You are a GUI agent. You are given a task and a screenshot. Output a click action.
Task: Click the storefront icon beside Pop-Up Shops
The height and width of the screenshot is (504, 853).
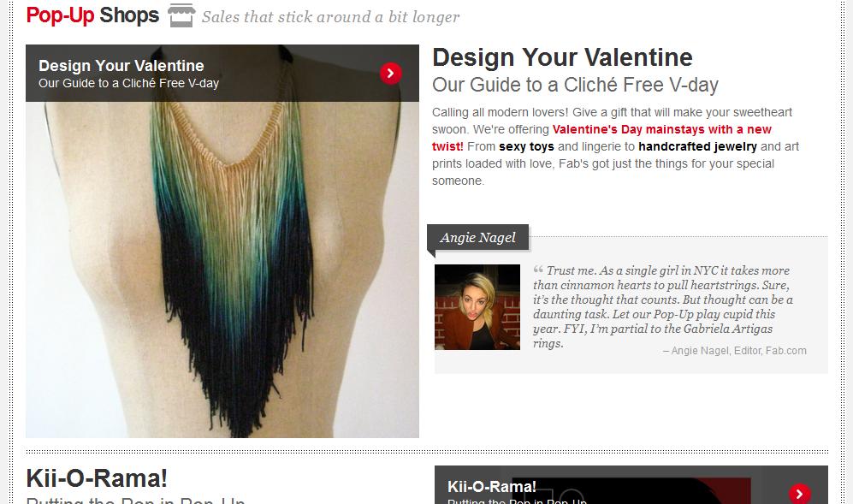[181, 15]
